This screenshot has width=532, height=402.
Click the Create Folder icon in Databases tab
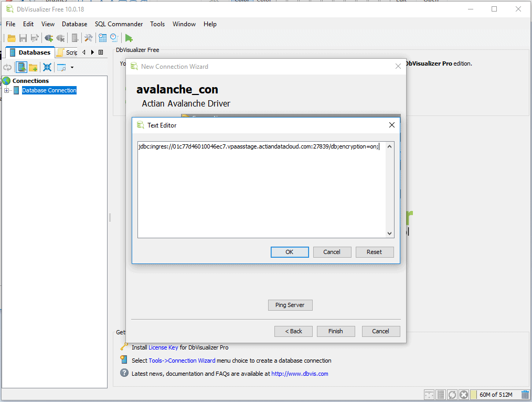point(33,67)
